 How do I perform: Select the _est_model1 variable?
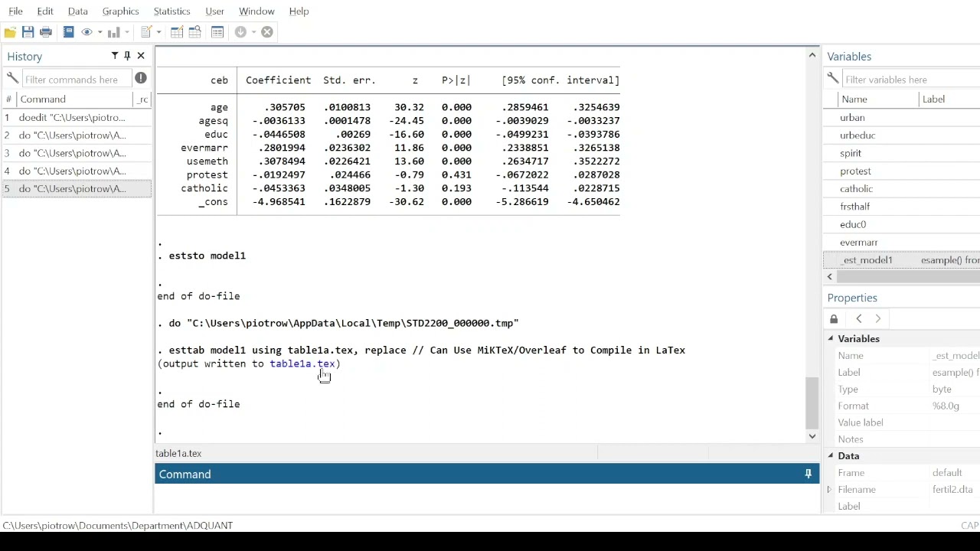(902, 260)
